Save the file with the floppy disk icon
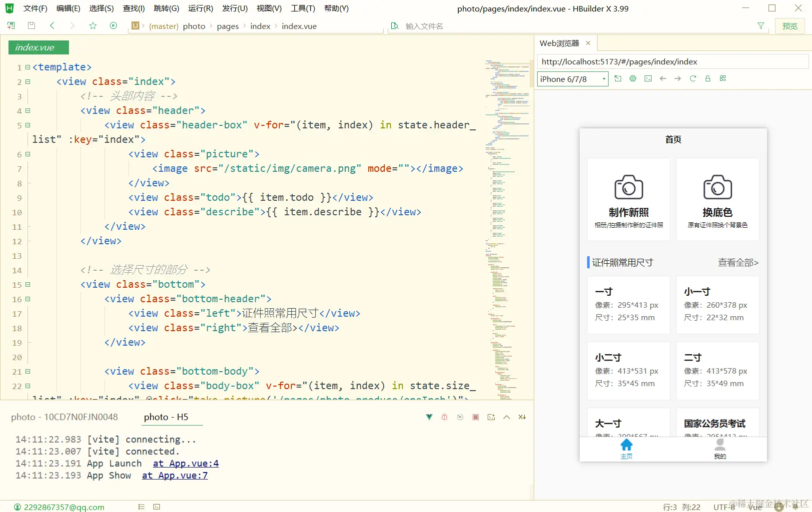 pyautogui.click(x=31, y=25)
